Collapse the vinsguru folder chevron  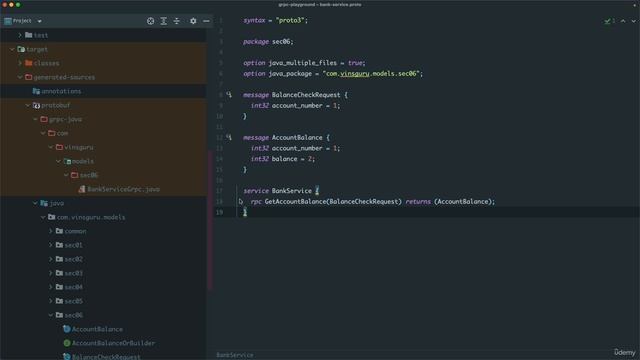(x=51, y=147)
